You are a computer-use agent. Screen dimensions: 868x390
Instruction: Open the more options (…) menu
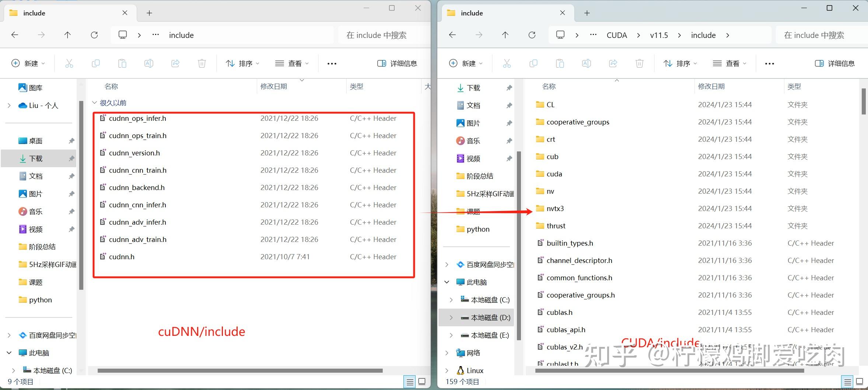331,63
